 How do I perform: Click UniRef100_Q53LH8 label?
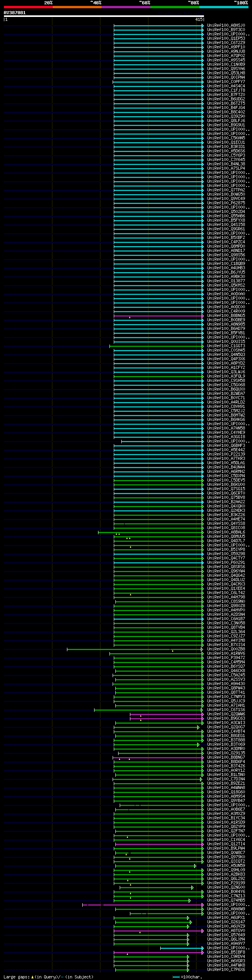coord(226,73)
